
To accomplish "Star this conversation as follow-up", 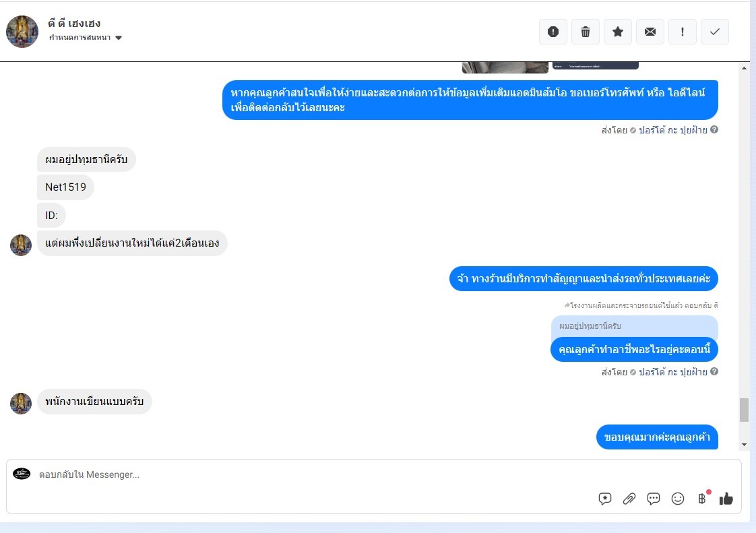I will [x=618, y=32].
